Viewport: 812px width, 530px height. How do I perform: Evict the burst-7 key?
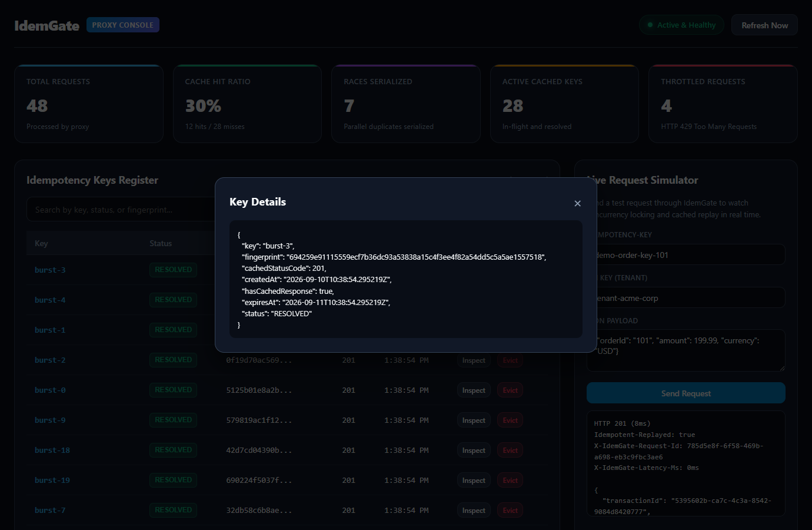[x=510, y=511]
